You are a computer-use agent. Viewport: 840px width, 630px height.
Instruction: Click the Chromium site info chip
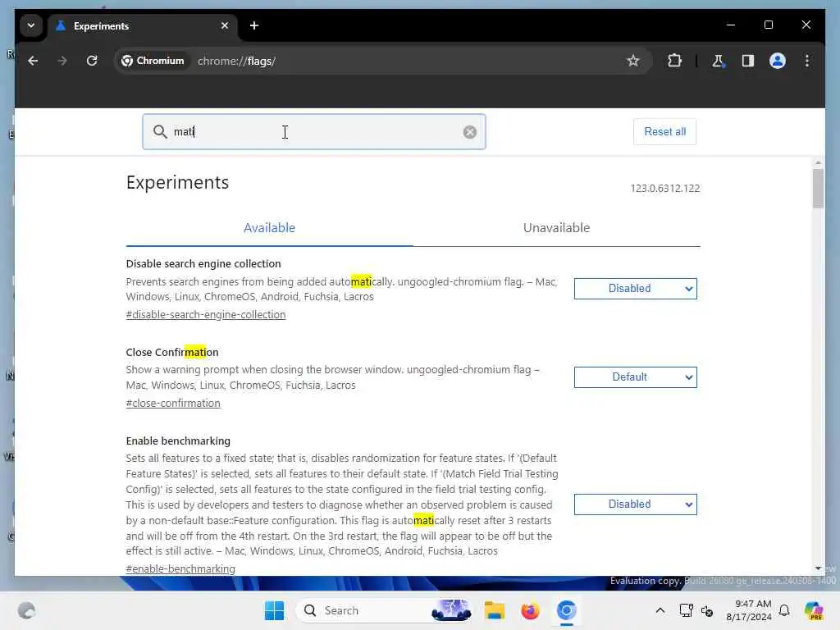click(153, 61)
